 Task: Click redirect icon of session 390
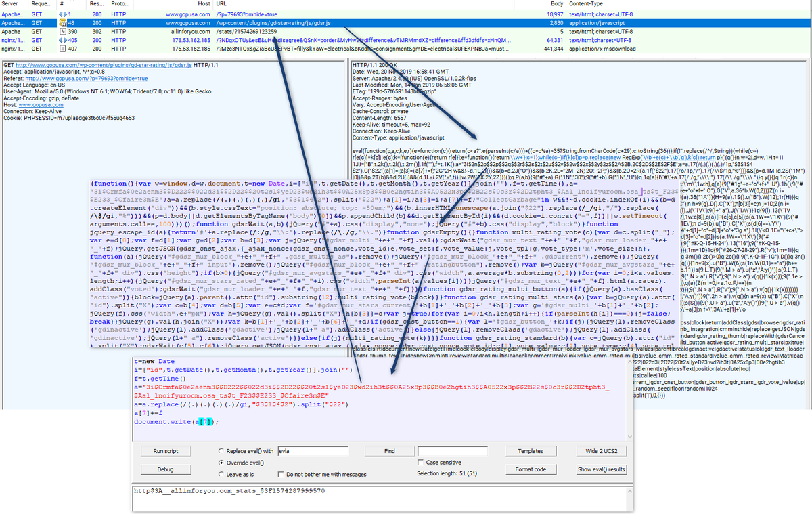(x=62, y=31)
